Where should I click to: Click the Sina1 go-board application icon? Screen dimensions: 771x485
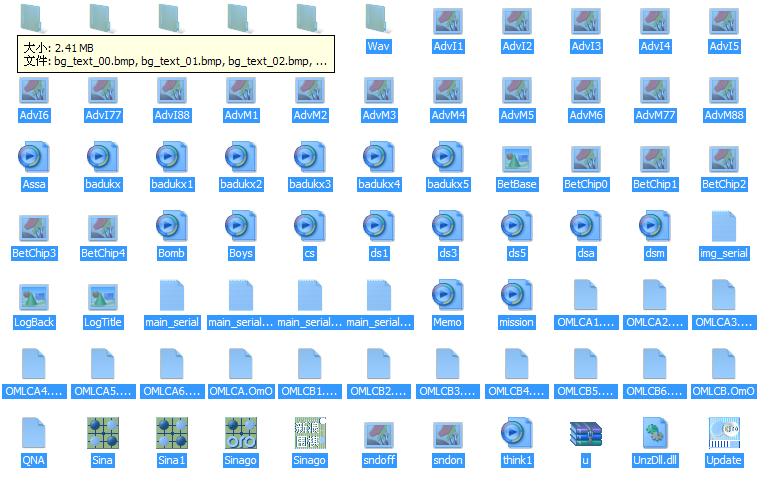[x=172, y=433]
